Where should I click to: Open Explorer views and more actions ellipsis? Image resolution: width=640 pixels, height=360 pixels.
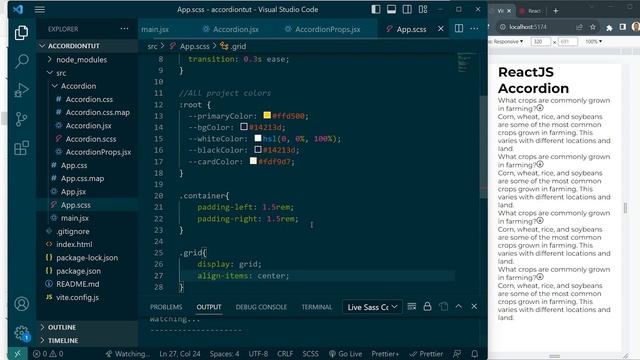(x=124, y=29)
